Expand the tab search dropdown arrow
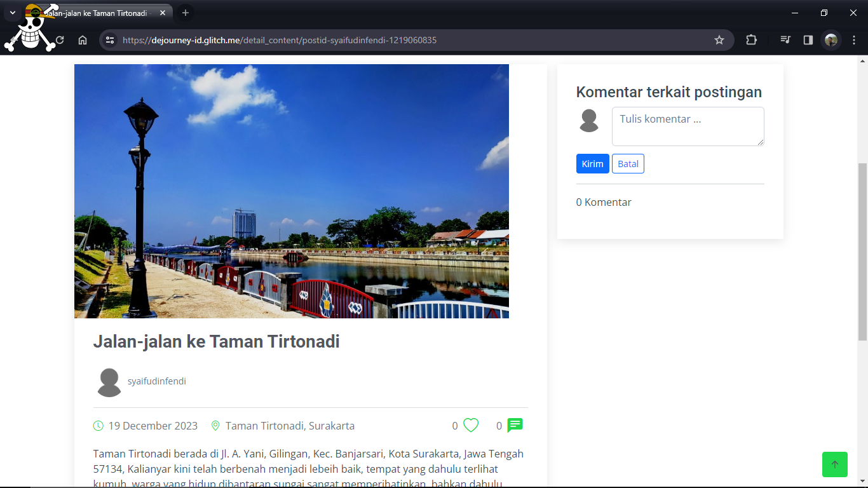 (x=12, y=13)
